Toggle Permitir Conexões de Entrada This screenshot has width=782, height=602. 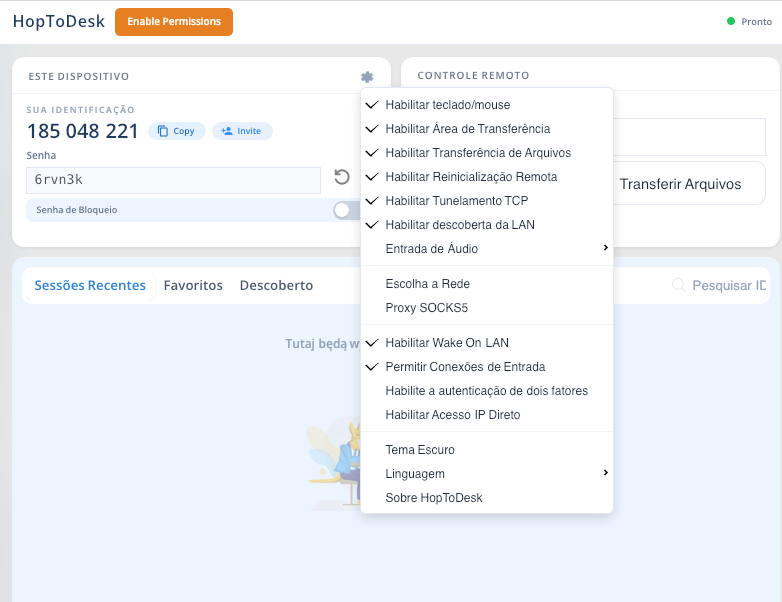pos(487,367)
